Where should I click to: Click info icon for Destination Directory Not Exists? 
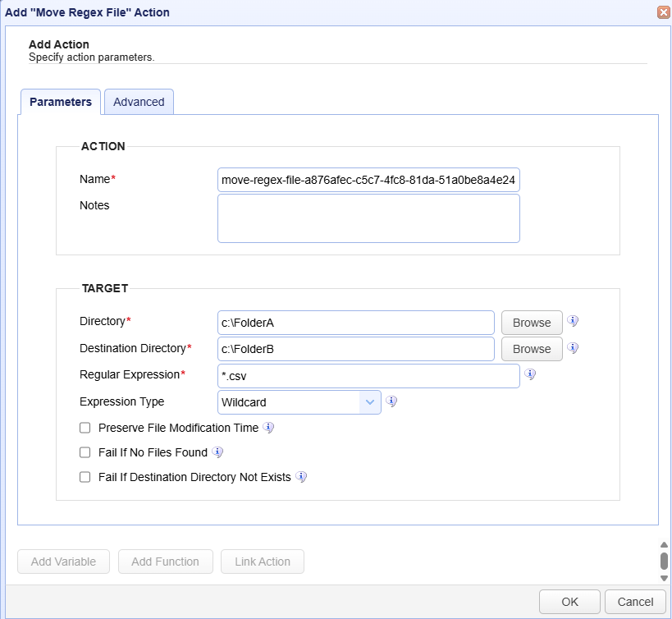pos(301,477)
